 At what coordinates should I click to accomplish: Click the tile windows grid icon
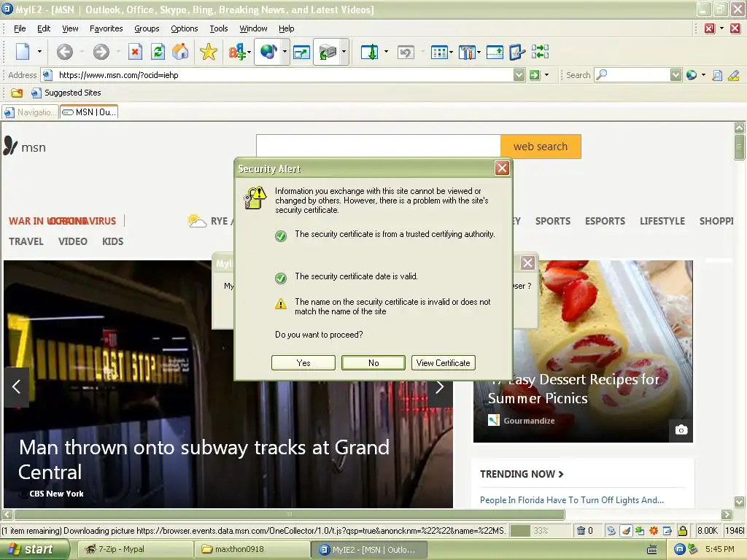click(x=438, y=52)
